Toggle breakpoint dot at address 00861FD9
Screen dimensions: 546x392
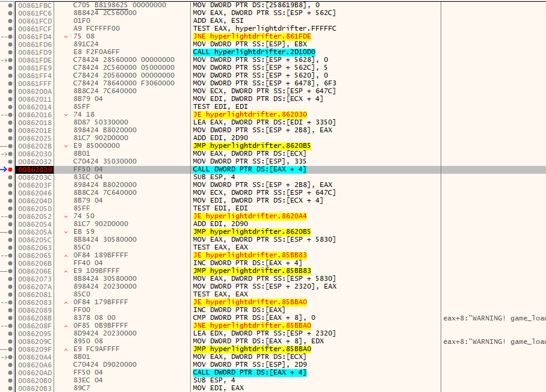(11, 52)
